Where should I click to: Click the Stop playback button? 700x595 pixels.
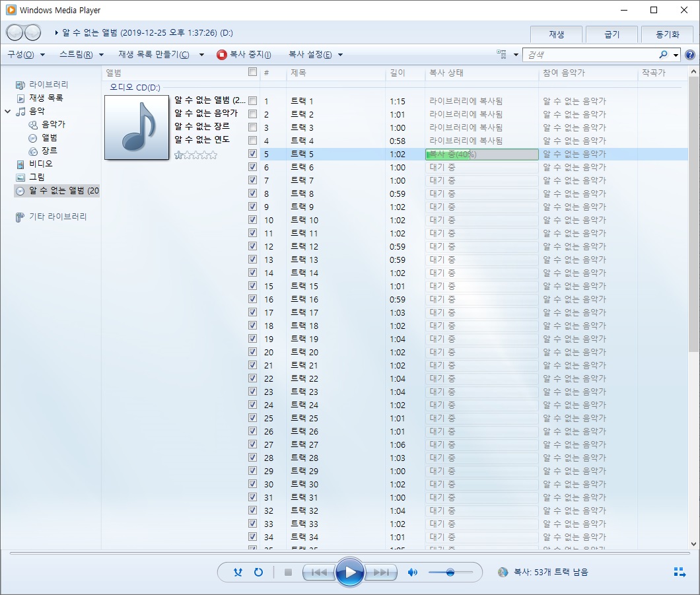tap(288, 572)
